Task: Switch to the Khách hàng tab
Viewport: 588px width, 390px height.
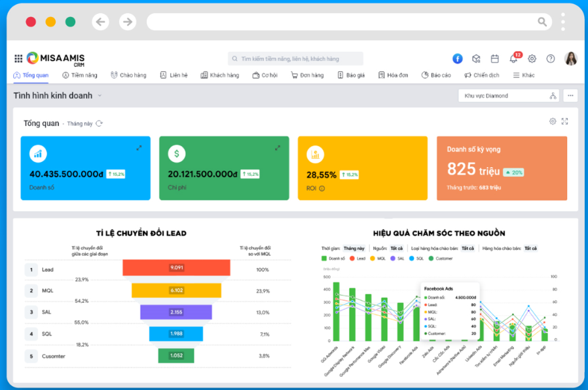Action: pyautogui.click(x=220, y=75)
